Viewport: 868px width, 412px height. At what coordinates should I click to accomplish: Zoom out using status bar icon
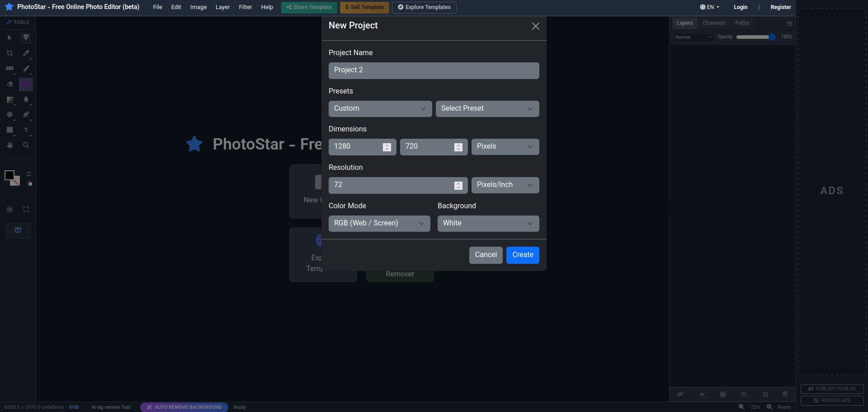pyautogui.click(x=741, y=407)
